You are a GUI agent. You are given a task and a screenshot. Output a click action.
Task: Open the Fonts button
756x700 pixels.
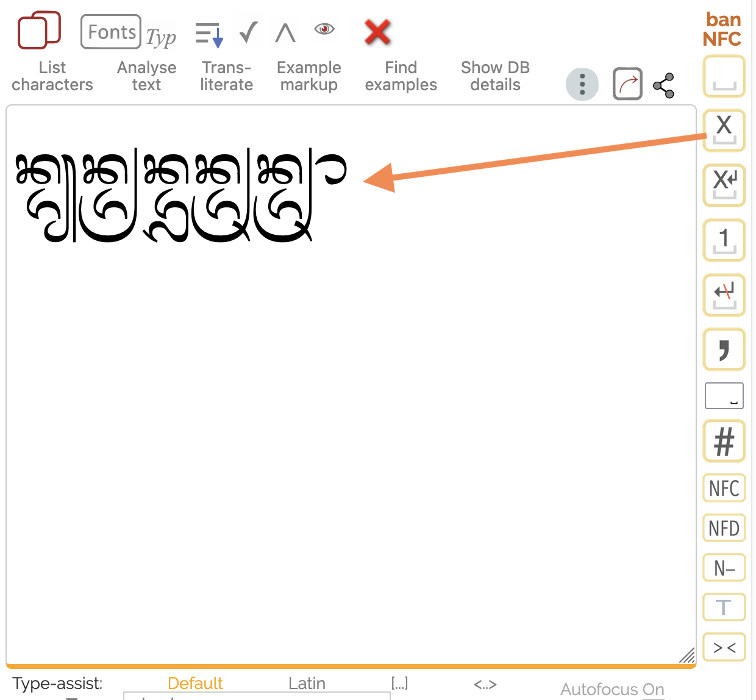click(x=111, y=32)
